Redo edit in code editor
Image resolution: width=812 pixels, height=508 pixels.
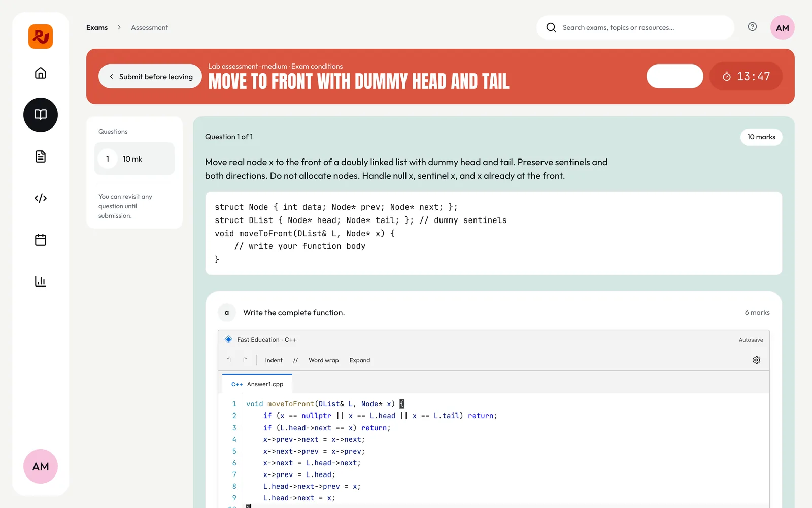(245, 360)
